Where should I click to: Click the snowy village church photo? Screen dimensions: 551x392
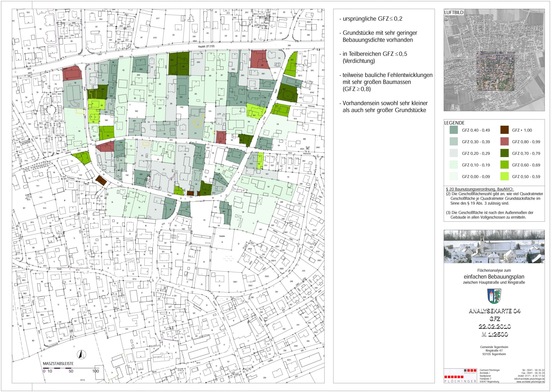tap(494, 246)
